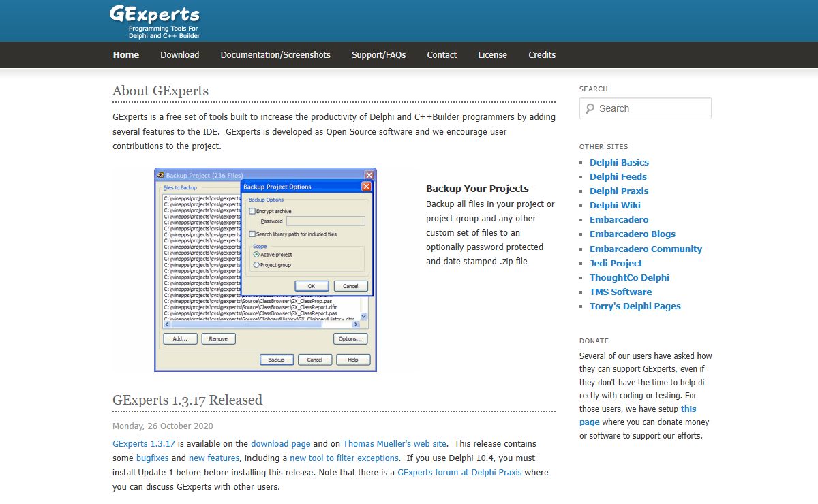Screen dimensions: 818x504
Task: Go to the Download page menu
Action: click(180, 54)
